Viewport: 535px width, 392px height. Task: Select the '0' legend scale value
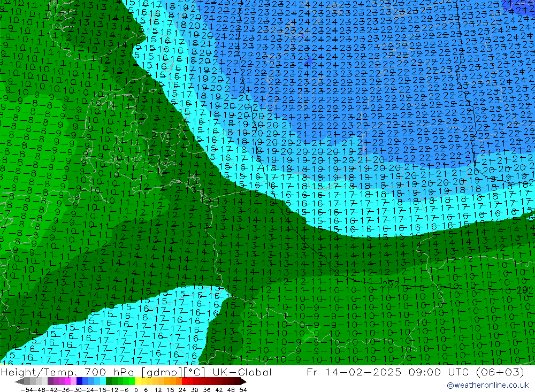pyautogui.click(x=136, y=390)
